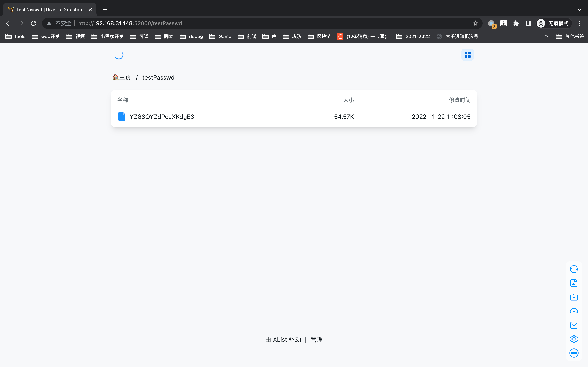Image resolution: width=588 pixels, height=367 pixels.
Task: Toggle the browser side panel
Action: [528, 23]
